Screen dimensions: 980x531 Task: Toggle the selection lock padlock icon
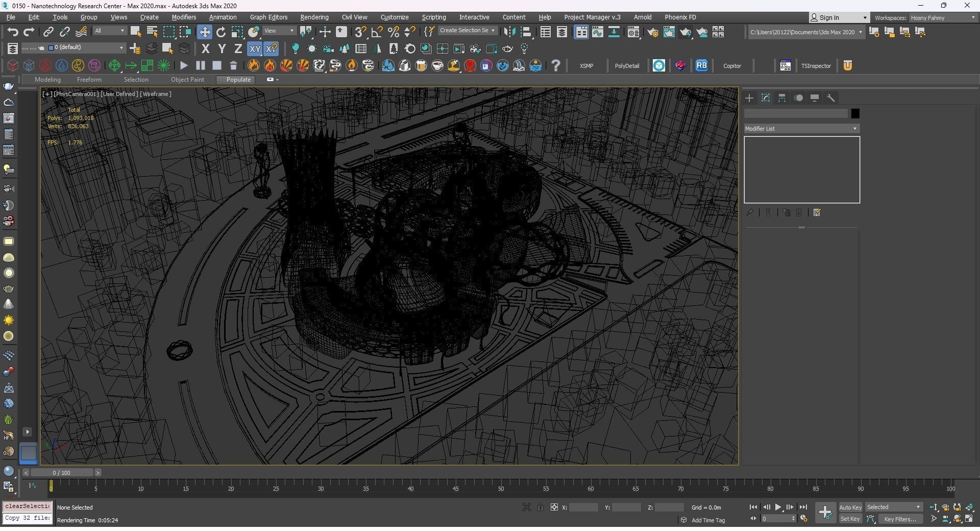point(540,508)
